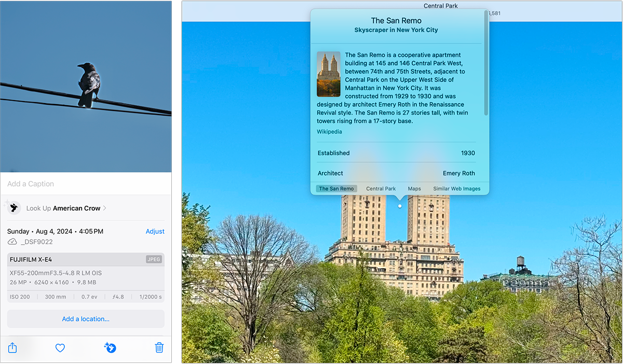Click the JPEG format badge

point(154,259)
